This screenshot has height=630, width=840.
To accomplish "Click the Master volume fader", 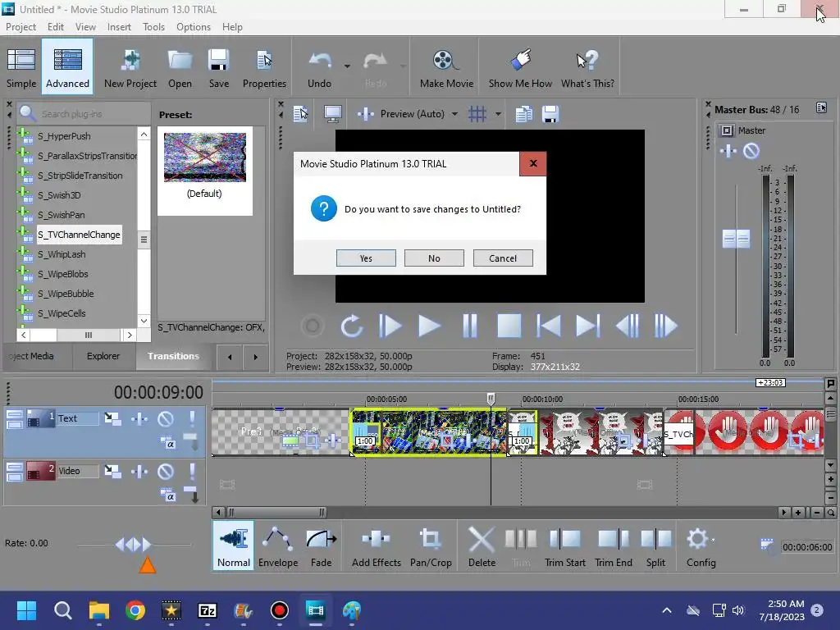I will (736, 239).
